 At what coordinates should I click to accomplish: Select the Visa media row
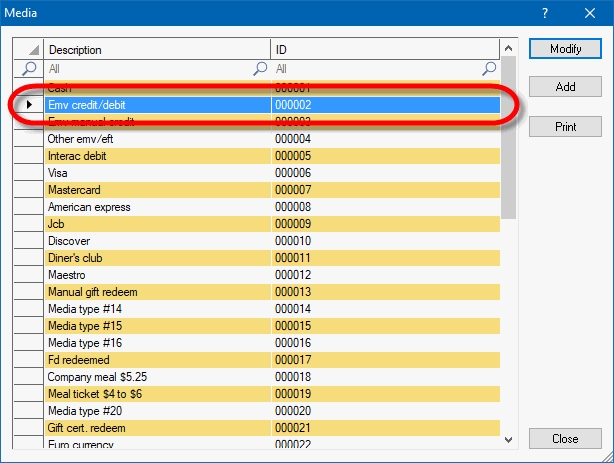click(x=157, y=173)
